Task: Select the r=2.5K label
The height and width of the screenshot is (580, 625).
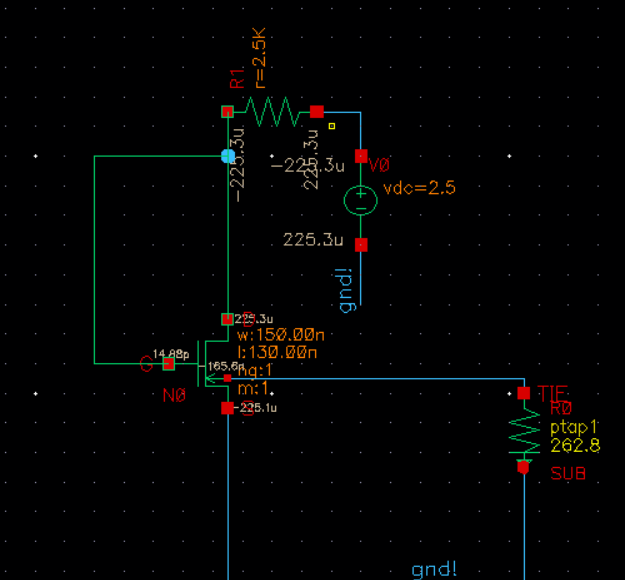Action: (259, 58)
